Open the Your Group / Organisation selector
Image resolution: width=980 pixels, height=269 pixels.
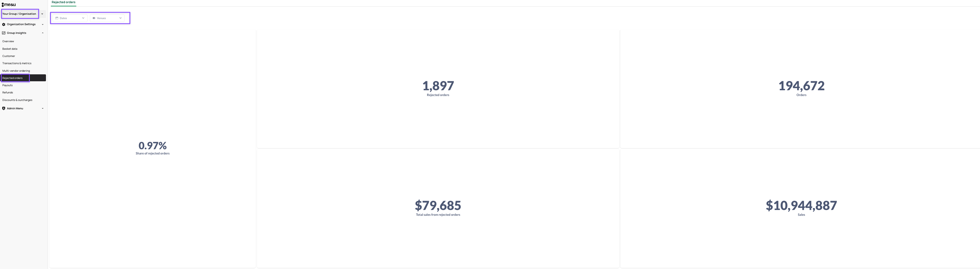tap(20, 14)
